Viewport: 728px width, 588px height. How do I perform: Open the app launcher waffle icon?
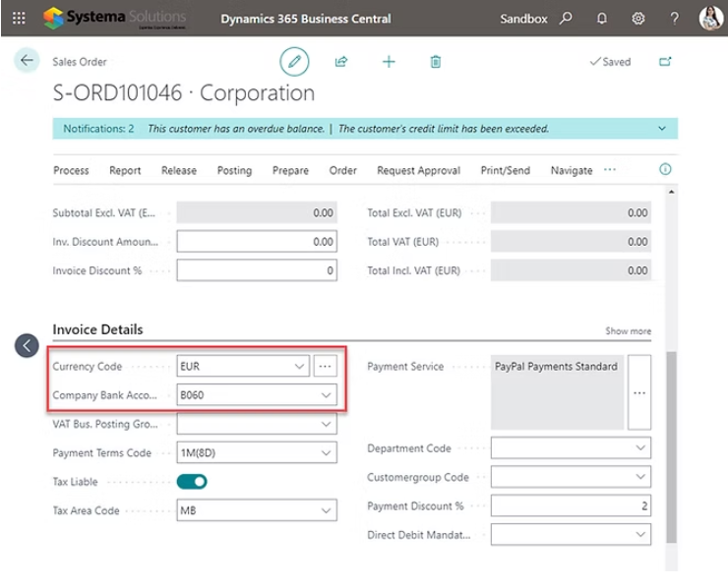(x=19, y=19)
